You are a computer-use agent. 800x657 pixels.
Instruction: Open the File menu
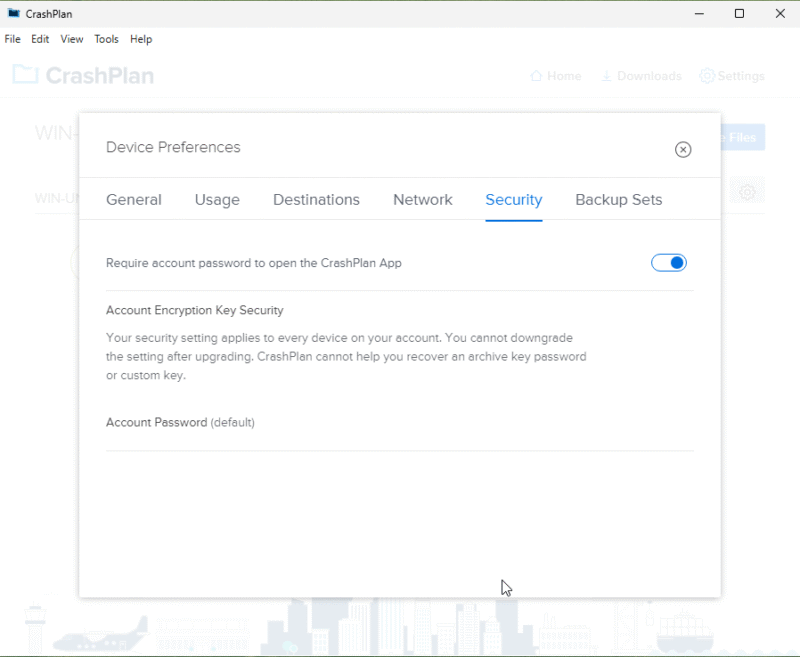click(x=13, y=39)
